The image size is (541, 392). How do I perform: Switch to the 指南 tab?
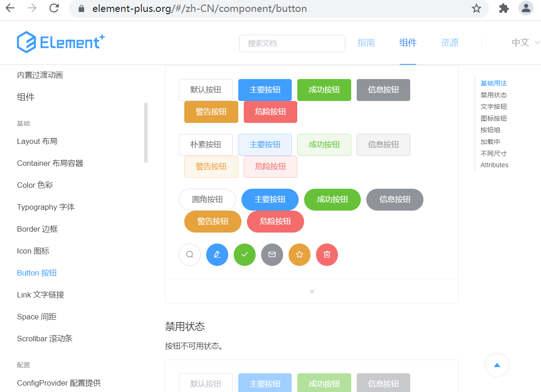click(x=366, y=42)
